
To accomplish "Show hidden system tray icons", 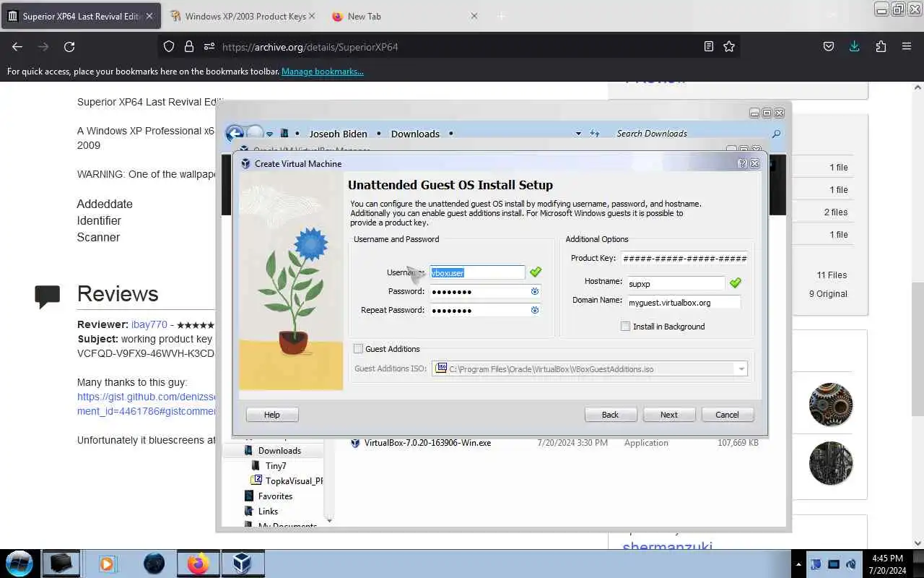I will (x=798, y=564).
